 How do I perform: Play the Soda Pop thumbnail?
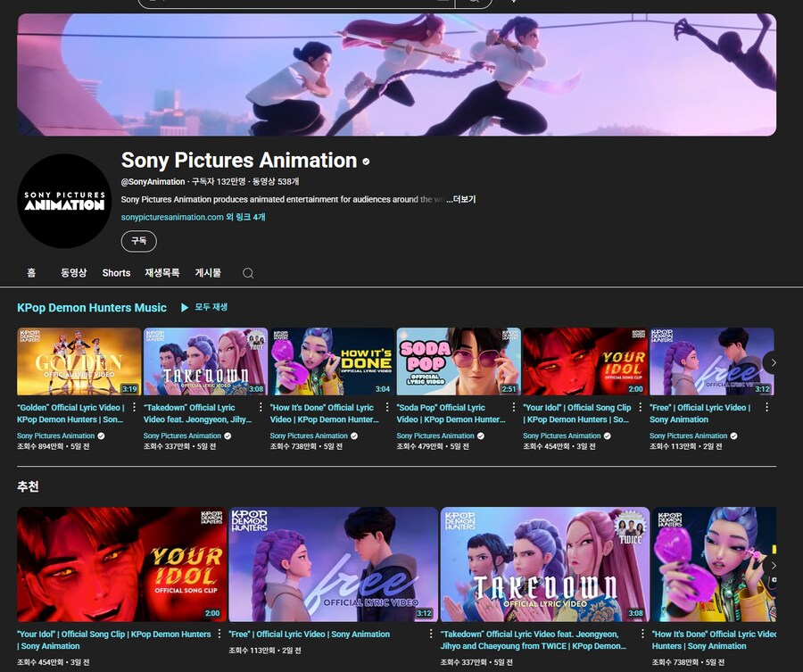(459, 361)
